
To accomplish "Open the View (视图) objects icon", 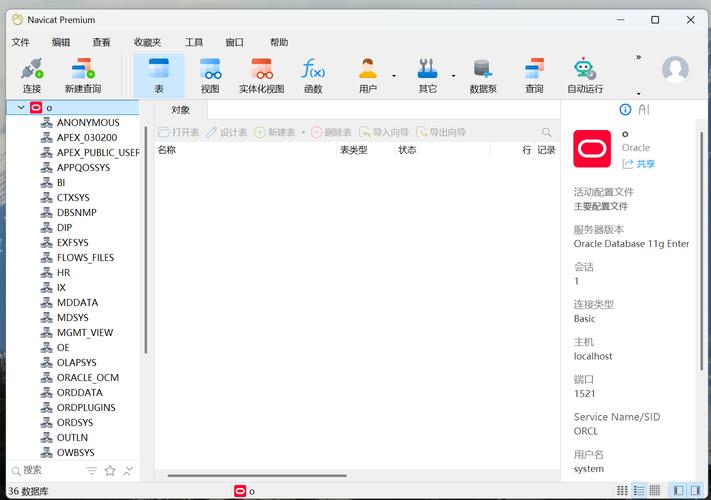I will click(210, 69).
